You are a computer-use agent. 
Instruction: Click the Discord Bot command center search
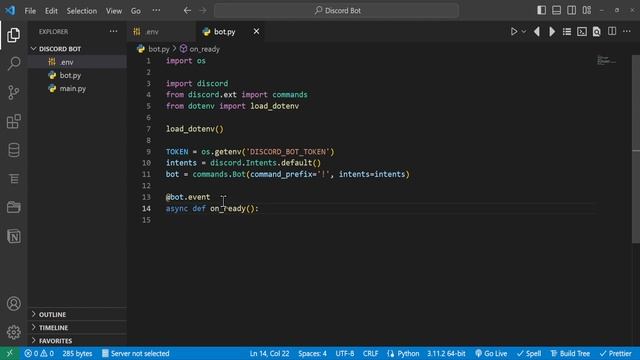point(337,11)
